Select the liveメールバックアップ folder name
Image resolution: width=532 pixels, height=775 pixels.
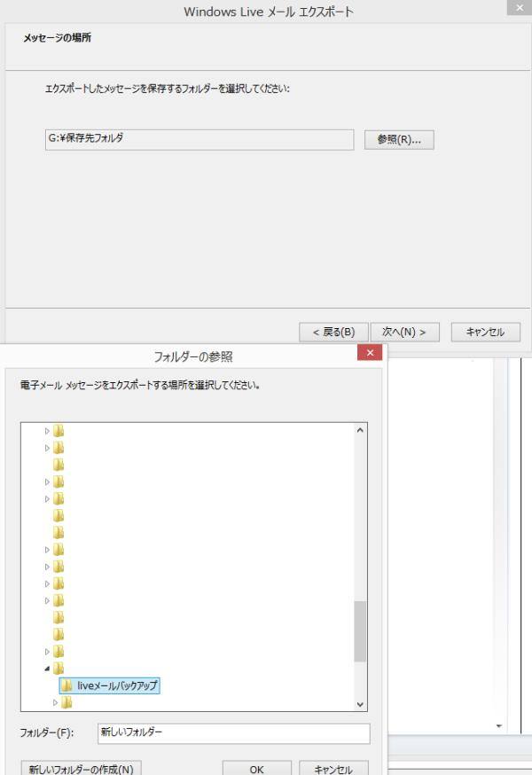[117, 685]
